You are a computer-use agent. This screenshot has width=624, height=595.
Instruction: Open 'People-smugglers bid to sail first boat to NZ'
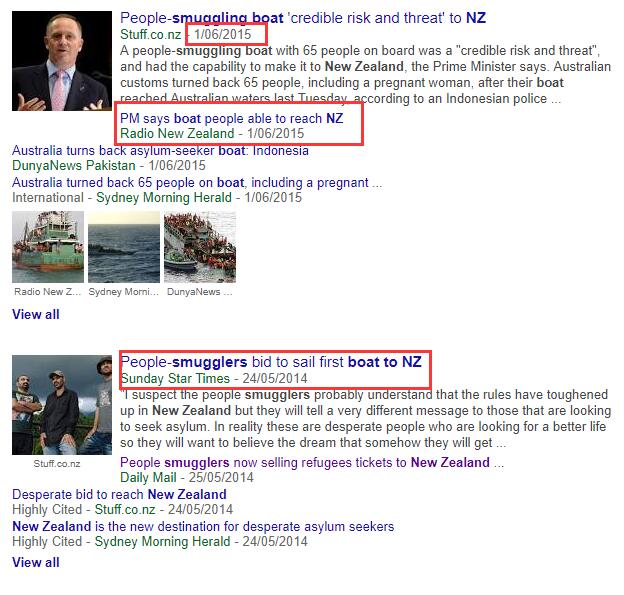(271, 362)
